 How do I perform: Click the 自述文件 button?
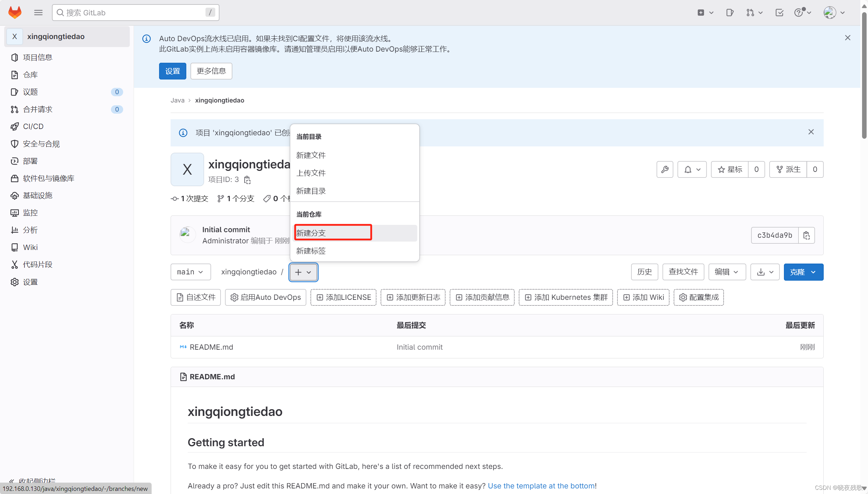click(196, 297)
